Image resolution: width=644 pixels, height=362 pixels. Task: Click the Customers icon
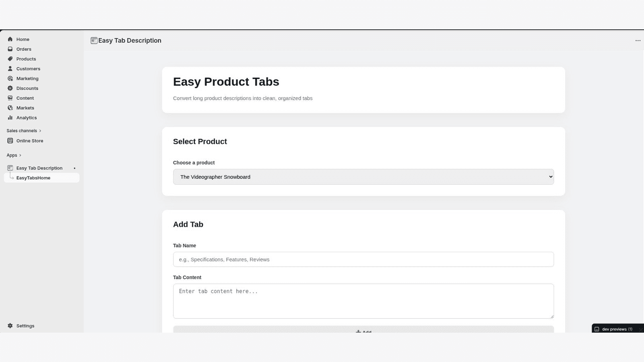coord(10,68)
